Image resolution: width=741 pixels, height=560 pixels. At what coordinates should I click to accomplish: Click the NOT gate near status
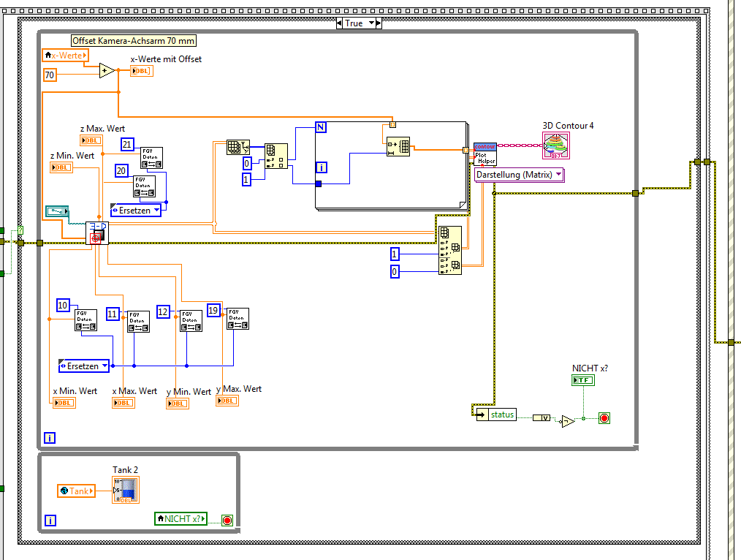[568, 421]
